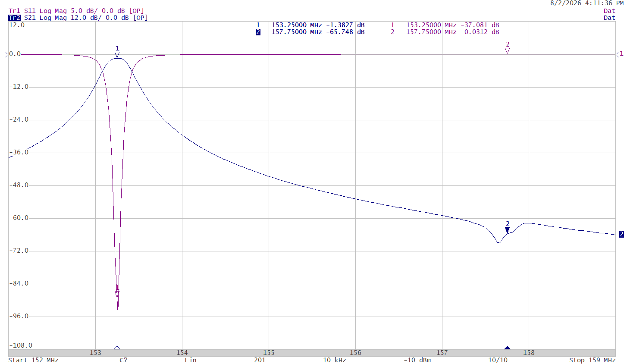This screenshot has height=364, width=624.
Task: Open Start 152 MHz frequency setting
Action: click(x=33, y=360)
